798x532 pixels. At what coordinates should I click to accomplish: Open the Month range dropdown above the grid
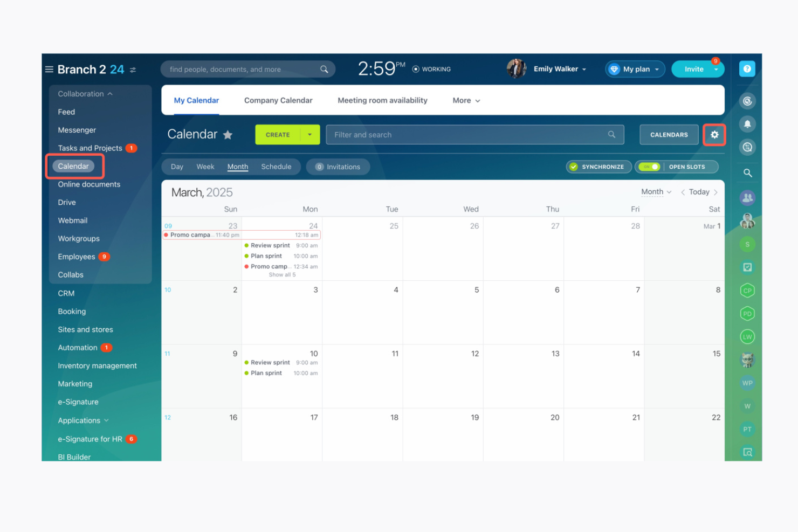(x=656, y=192)
